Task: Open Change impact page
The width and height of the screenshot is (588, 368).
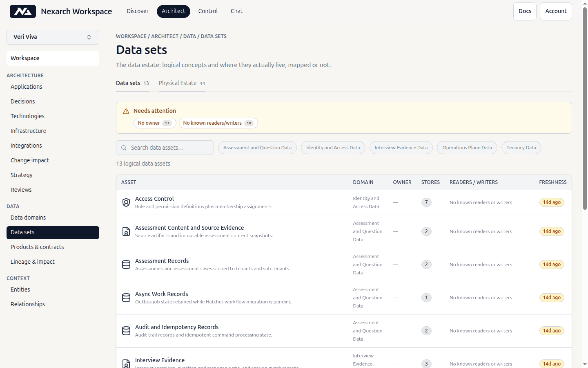Action: (x=53, y=160)
